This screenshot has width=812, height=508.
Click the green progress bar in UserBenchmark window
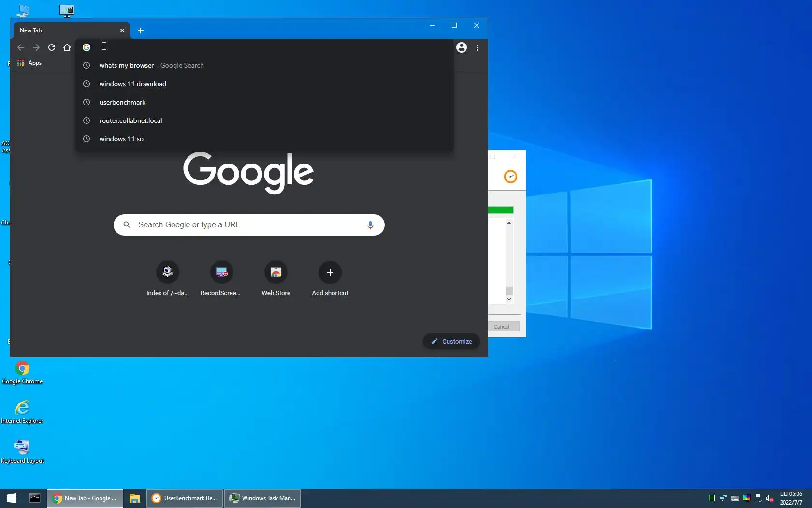click(x=501, y=210)
